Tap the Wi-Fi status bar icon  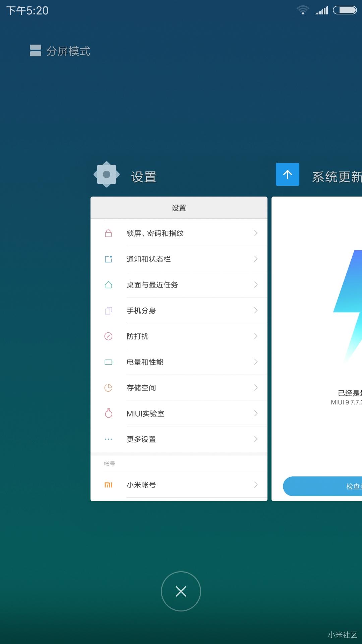click(x=303, y=10)
